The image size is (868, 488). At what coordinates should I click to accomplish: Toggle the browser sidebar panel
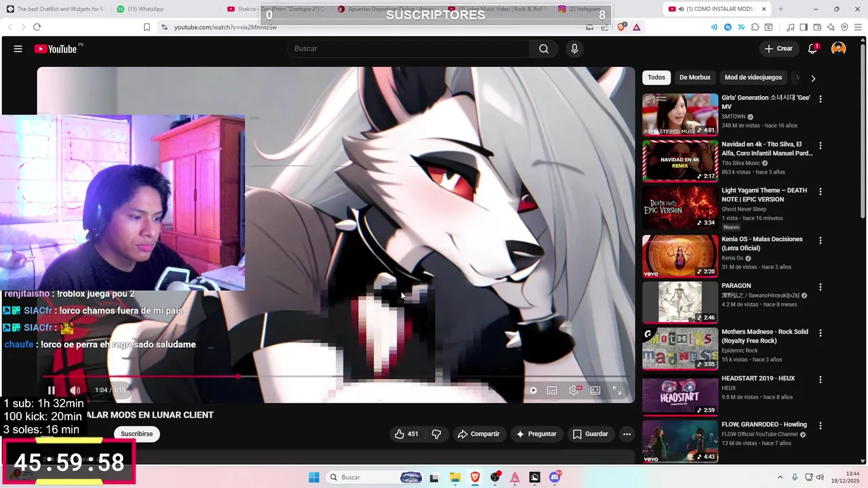point(804,27)
